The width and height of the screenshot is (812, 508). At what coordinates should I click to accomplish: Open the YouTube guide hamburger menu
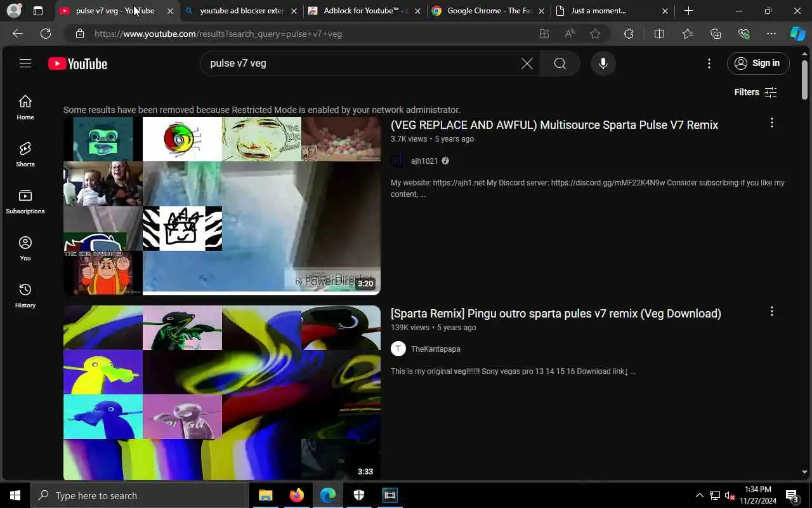25,63
